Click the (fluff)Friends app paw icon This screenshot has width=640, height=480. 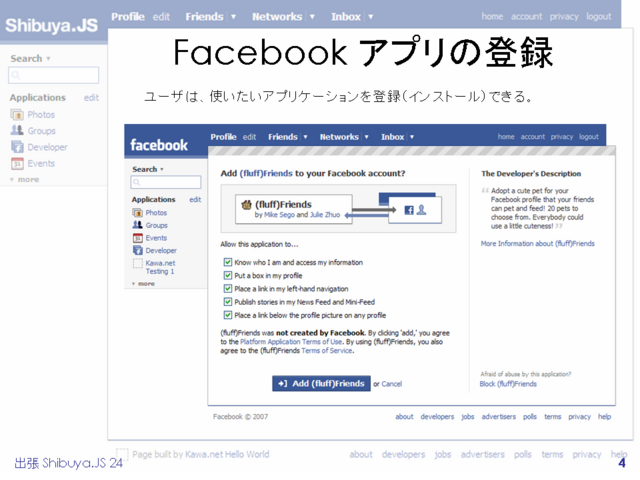tap(246, 205)
